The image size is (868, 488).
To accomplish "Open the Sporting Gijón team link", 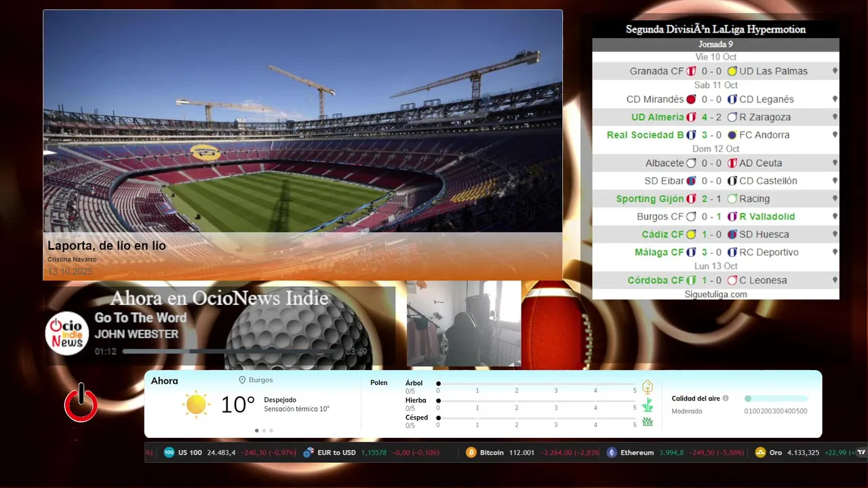I will (x=650, y=199).
